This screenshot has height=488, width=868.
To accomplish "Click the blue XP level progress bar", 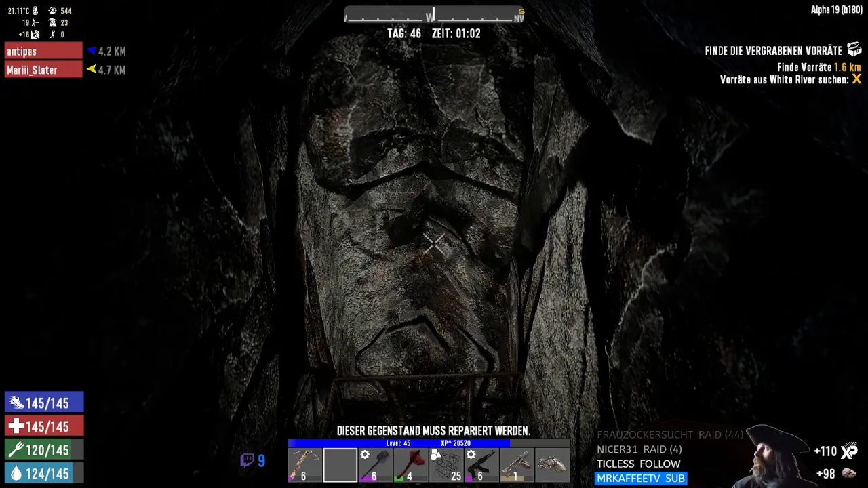I will (429, 443).
